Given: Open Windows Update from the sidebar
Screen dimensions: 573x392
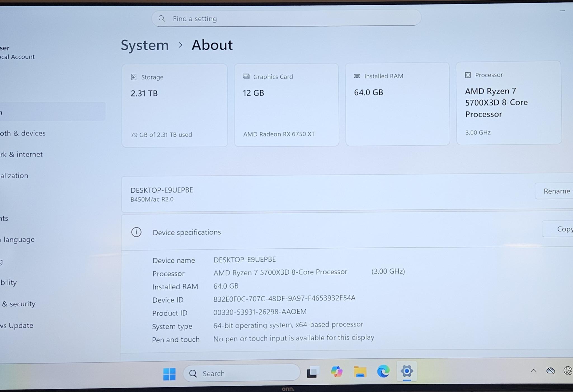Looking at the screenshot, I should coord(17,325).
